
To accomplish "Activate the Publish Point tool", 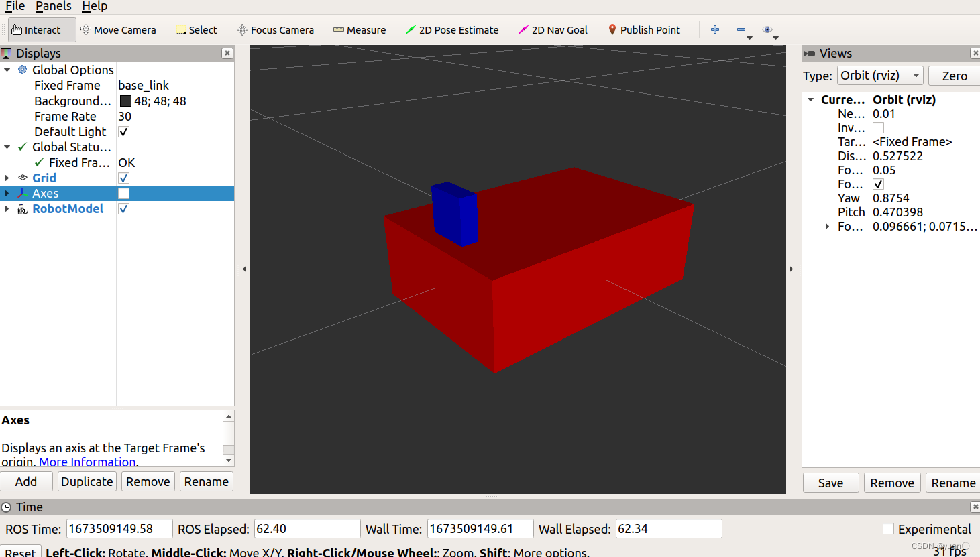I will pos(644,30).
